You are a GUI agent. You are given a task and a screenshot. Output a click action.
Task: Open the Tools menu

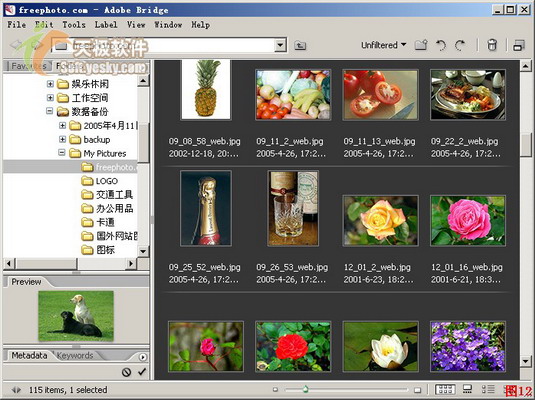(x=74, y=25)
